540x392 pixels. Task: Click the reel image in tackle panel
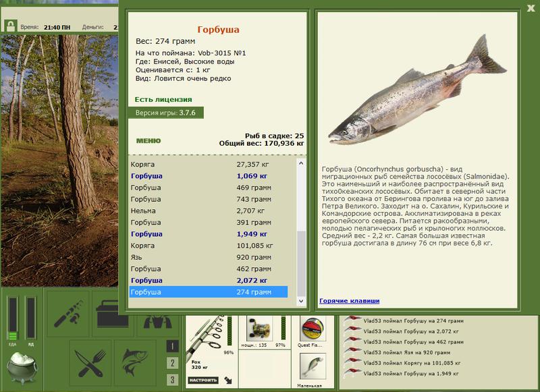pyautogui.click(x=261, y=330)
